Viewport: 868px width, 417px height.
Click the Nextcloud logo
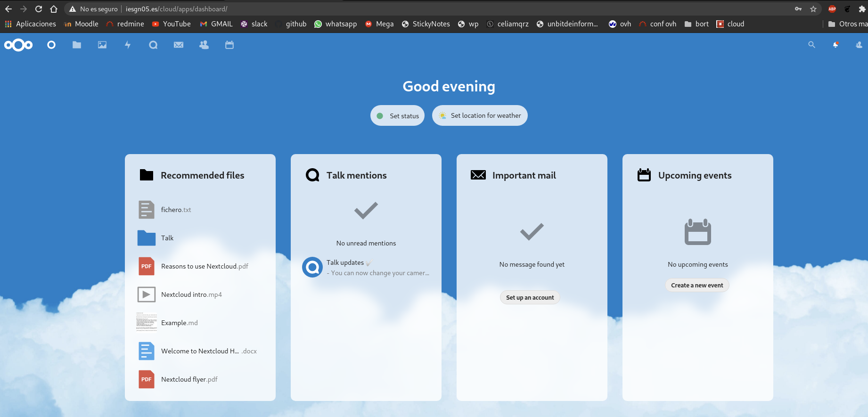[18, 45]
